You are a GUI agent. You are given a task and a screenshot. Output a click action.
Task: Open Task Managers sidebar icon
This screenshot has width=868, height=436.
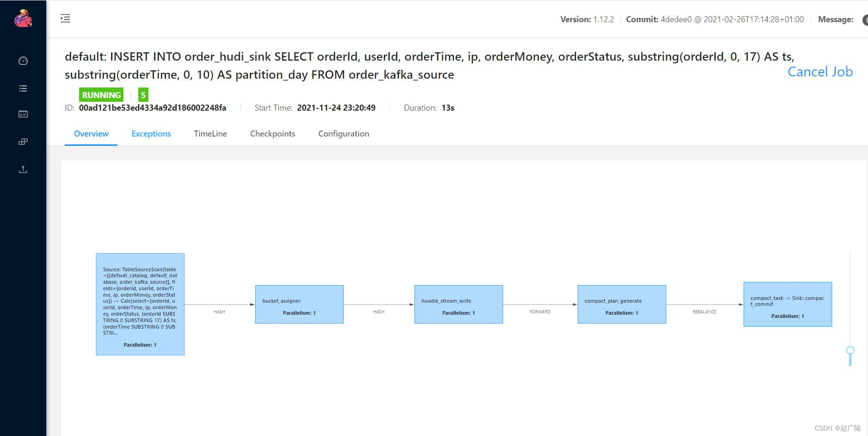pos(23,142)
